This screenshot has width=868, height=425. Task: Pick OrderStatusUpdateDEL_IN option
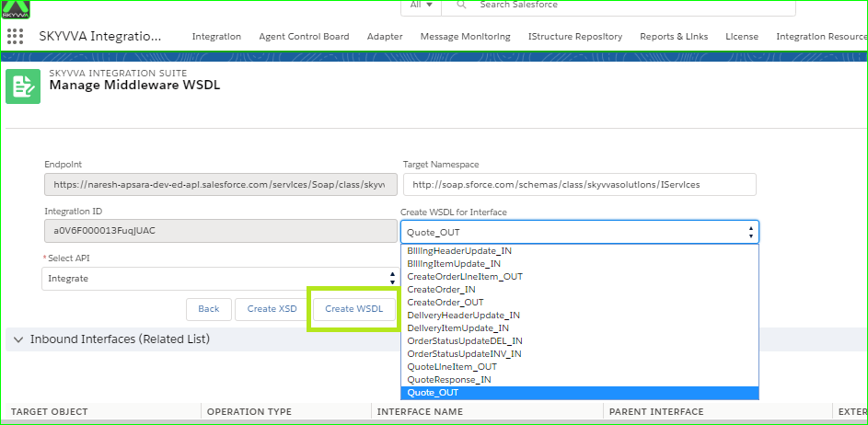(580, 341)
